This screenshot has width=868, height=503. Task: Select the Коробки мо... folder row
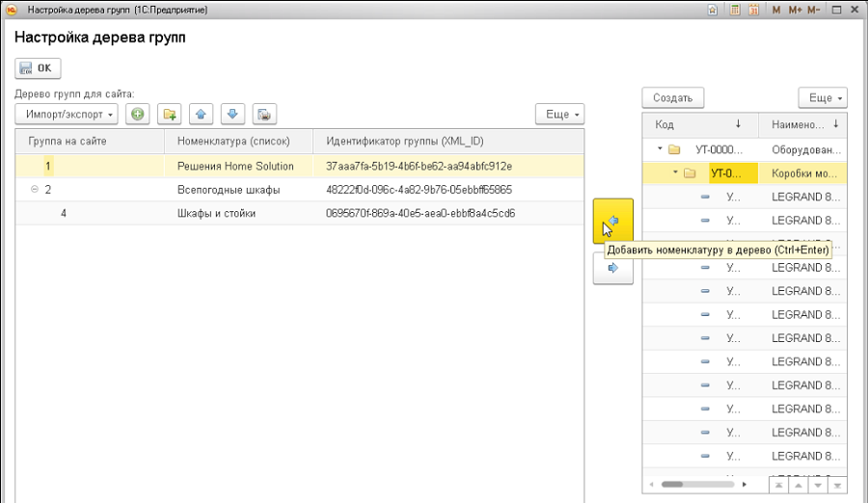(745, 173)
